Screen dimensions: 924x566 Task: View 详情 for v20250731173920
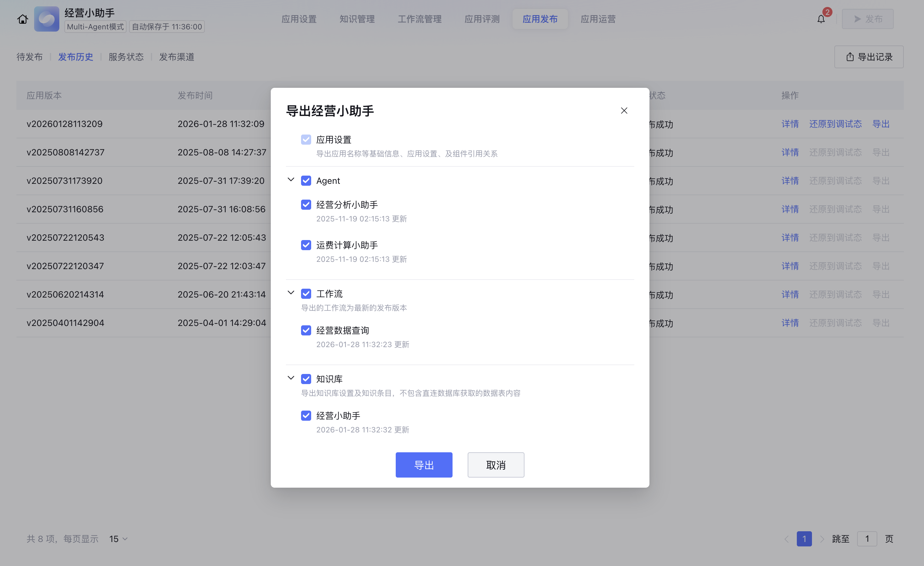(790, 181)
